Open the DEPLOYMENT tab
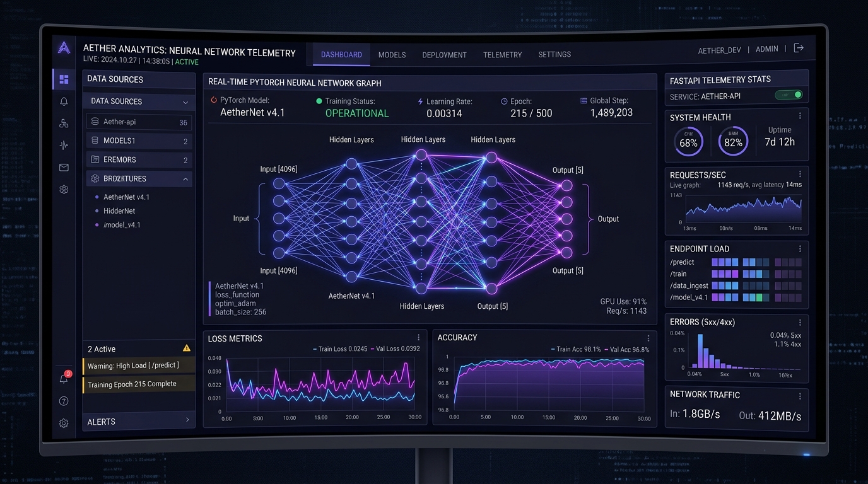Screen dimensions: 868x484 pyautogui.click(x=444, y=55)
